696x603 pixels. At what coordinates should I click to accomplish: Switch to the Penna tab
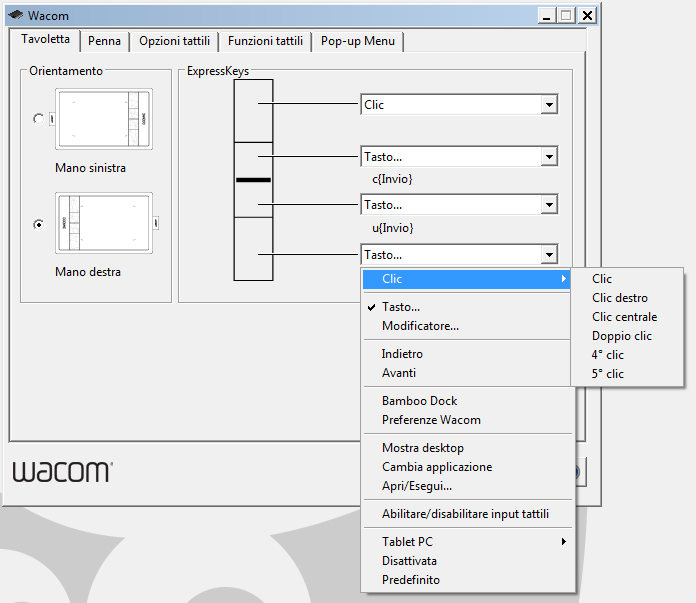tap(104, 41)
